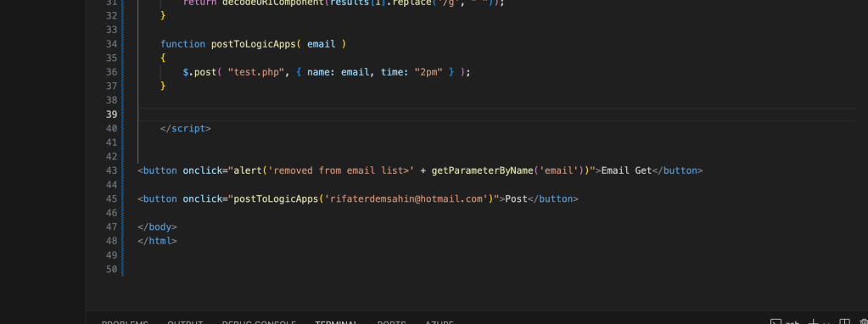The image size is (868, 324).
Task: Click the 'Post' button label on line 45
Action: [x=516, y=198]
